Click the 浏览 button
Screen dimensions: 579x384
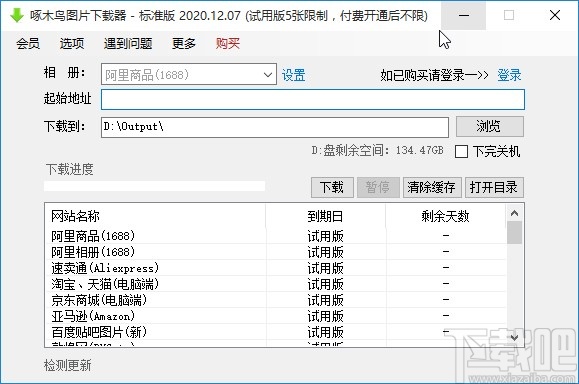coord(489,126)
